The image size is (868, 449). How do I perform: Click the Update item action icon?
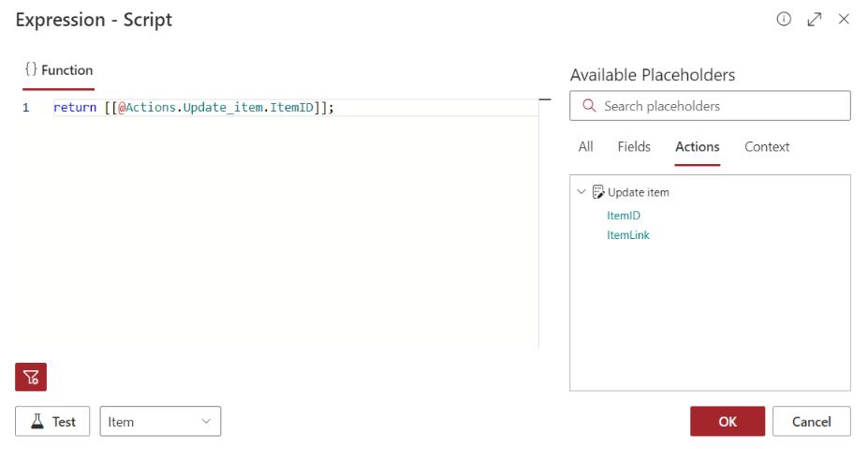tap(598, 192)
